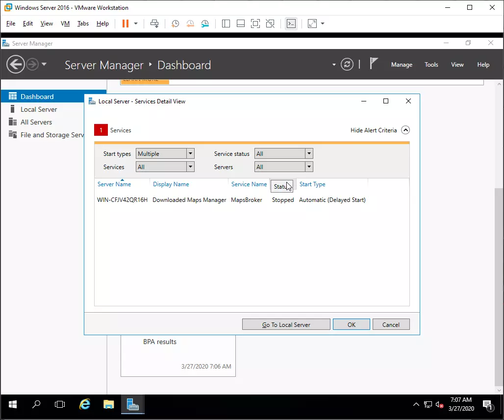Viewport: 504px width, 420px height.
Task: Open the Server Manager Manage menu
Action: (x=402, y=65)
